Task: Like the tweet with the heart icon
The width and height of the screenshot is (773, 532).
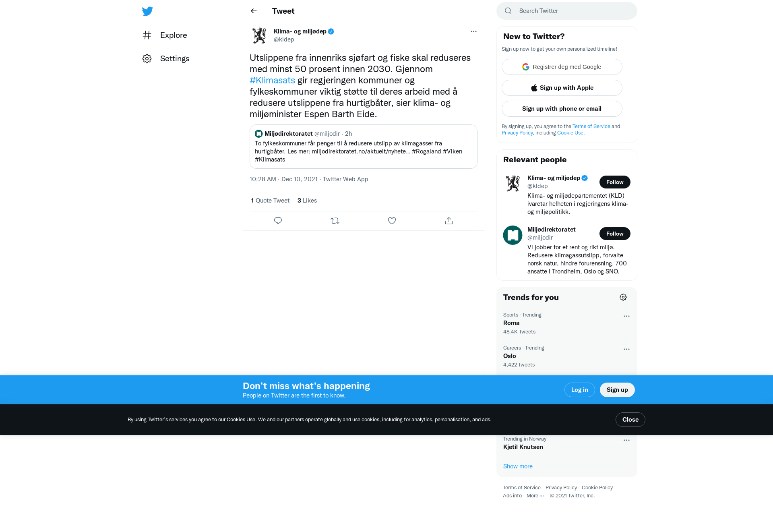Action: pos(392,221)
